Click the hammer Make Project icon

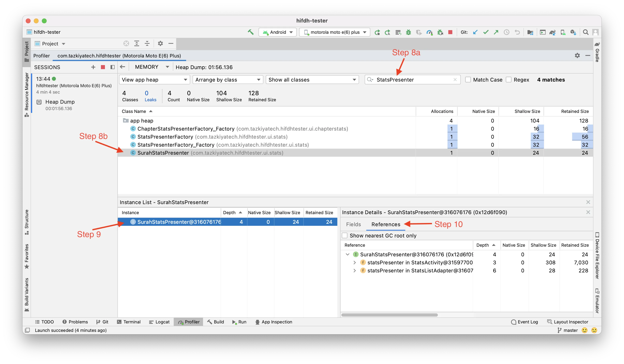251,32
